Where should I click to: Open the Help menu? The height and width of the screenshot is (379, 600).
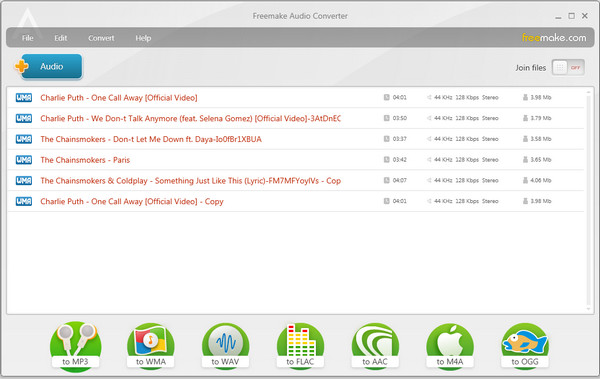click(x=143, y=38)
